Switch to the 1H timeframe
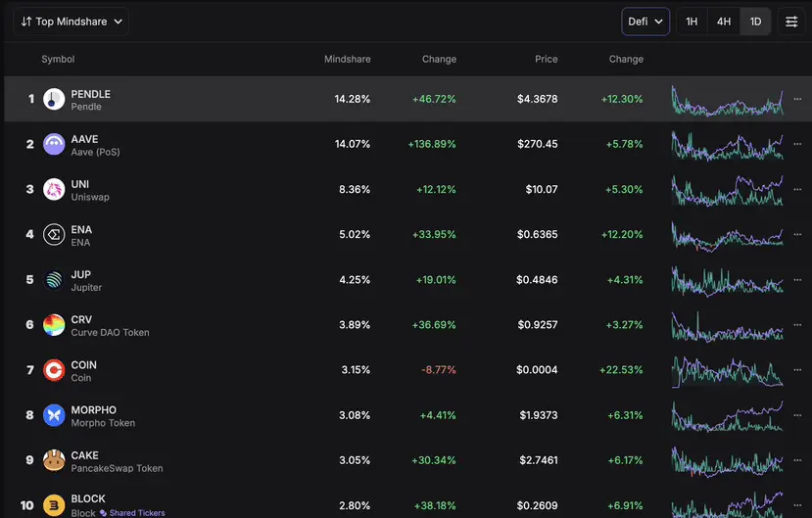The height and width of the screenshot is (518, 812). click(692, 22)
